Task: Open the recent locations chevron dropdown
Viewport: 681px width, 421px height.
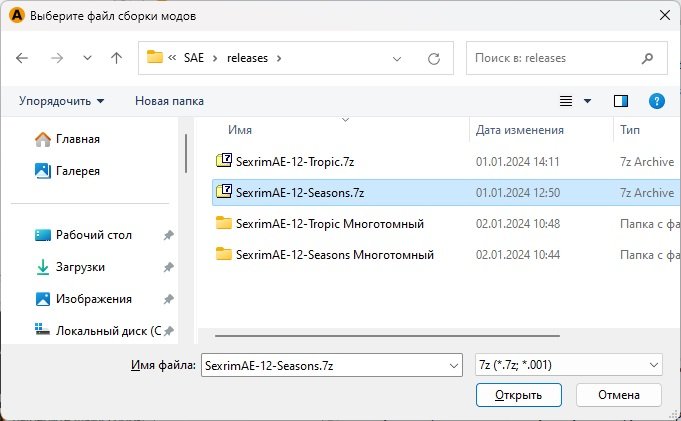Action: pyautogui.click(x=87, y=58)
